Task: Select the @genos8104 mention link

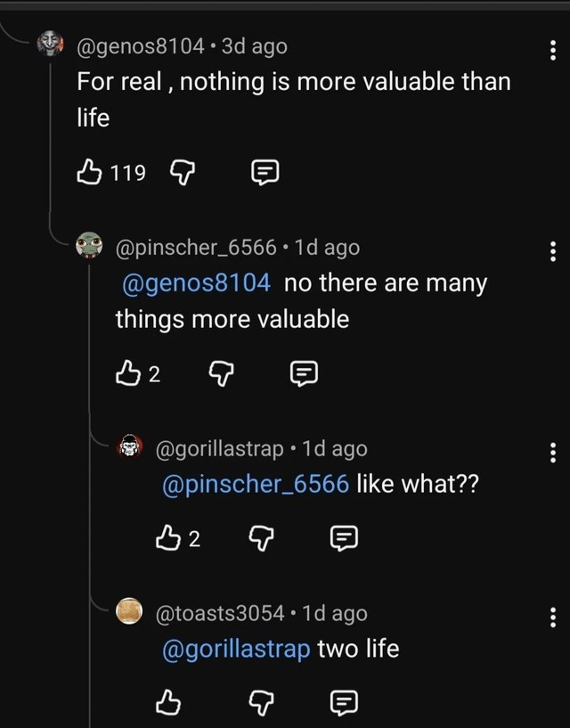Action: click(198, 282)
